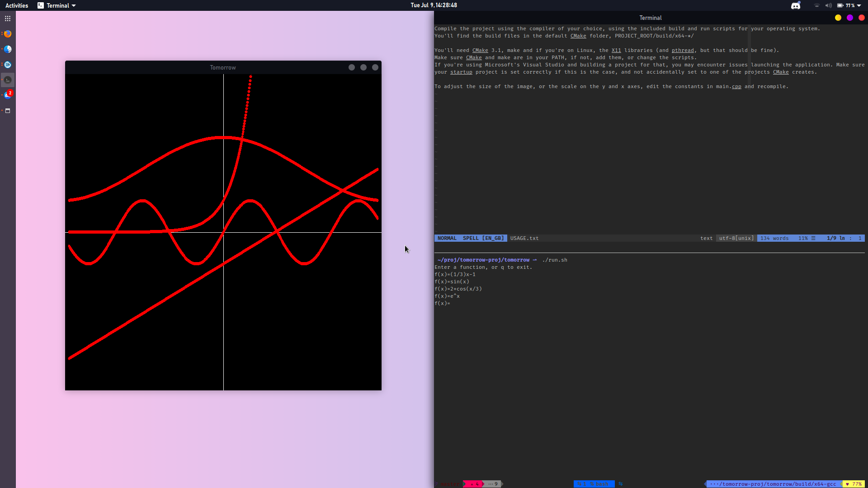Image resolution: width=868 pixels, height=488 pixels.
Task: Click the purple button in the Terminal title bar
Action: [x=850, y=18]
